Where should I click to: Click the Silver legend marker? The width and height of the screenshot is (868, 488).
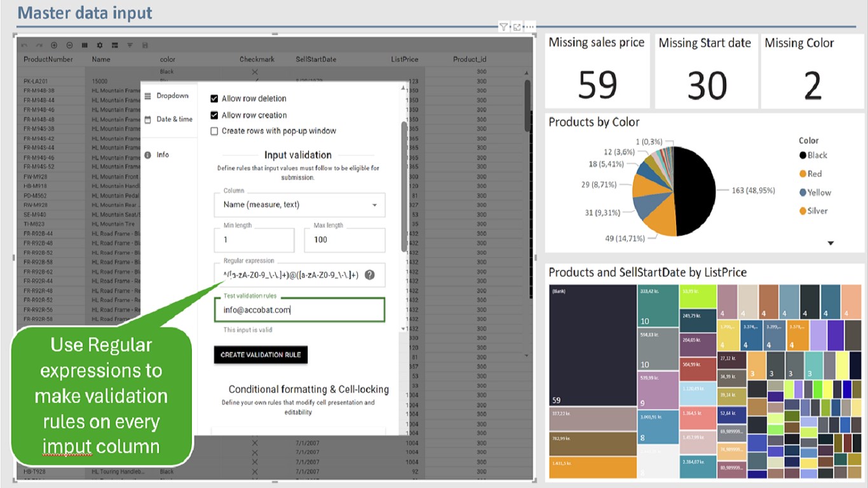pos(803,211)
